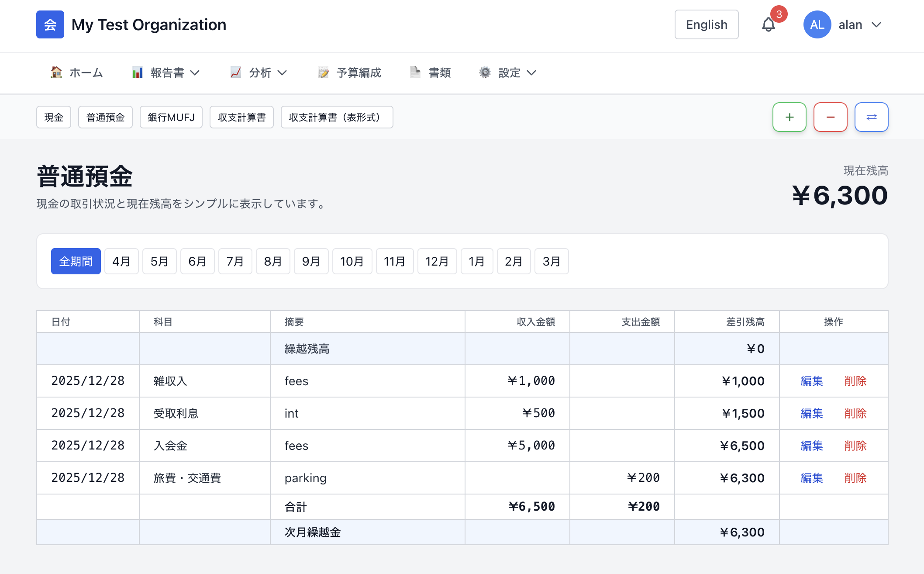Go to ホーム with house icon
This screenshot has width=924, height=574.
77,73
